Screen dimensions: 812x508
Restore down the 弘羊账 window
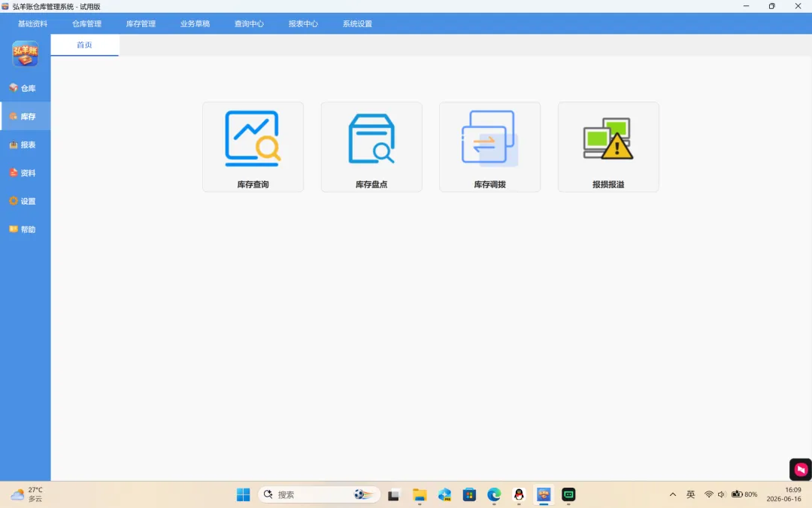[x=771, y=6]
